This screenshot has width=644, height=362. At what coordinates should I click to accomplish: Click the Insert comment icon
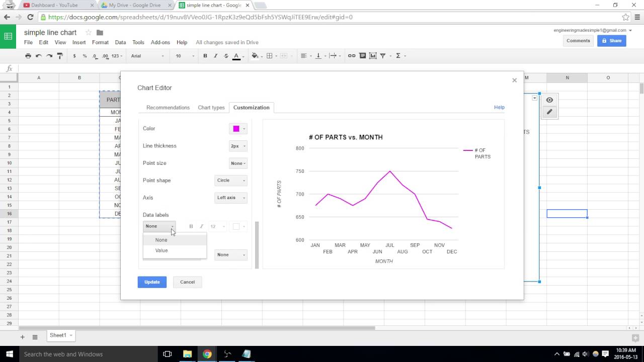362,56
